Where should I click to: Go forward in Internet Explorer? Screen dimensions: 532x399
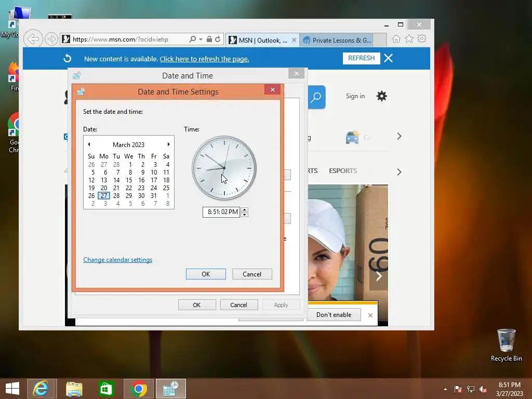pos(51,39)
